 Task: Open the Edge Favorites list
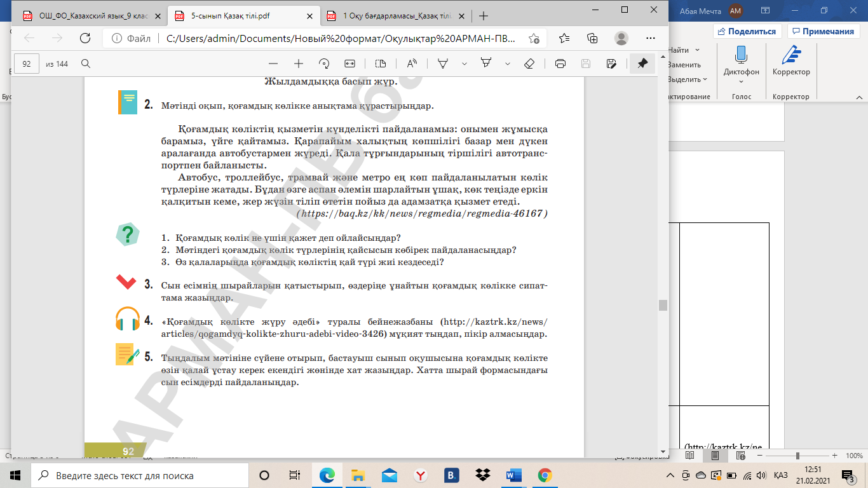[x=565, y=38]
